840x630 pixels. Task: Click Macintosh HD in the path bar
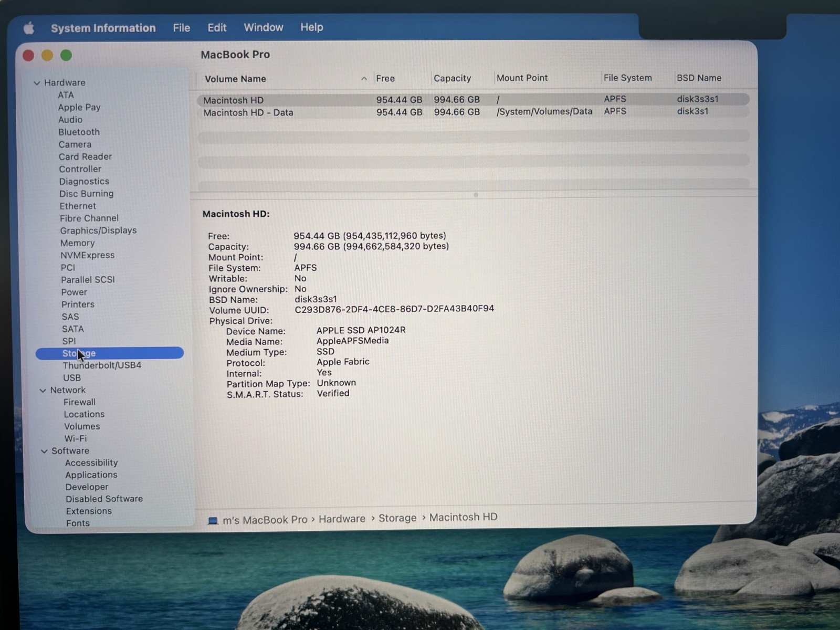click(x=464, y=517)
